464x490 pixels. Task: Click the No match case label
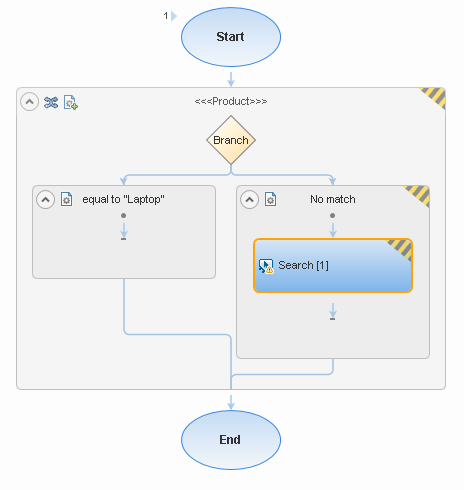333,199
